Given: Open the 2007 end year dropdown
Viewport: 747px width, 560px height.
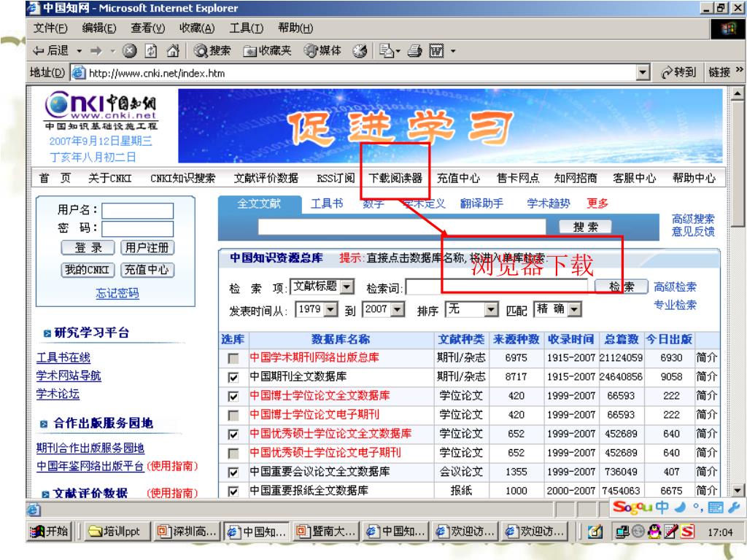Looking at the screenshot, I should tap(398, 309).
